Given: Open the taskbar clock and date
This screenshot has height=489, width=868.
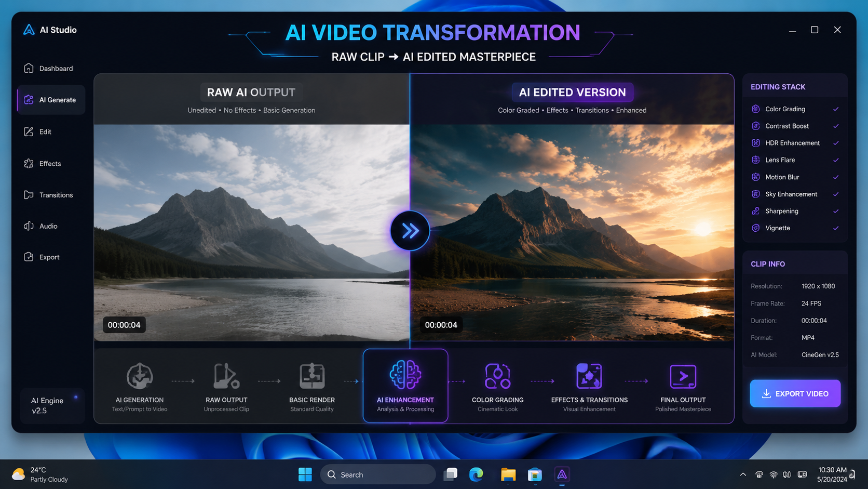Looking at the screenshot, I should click(832, 474).
